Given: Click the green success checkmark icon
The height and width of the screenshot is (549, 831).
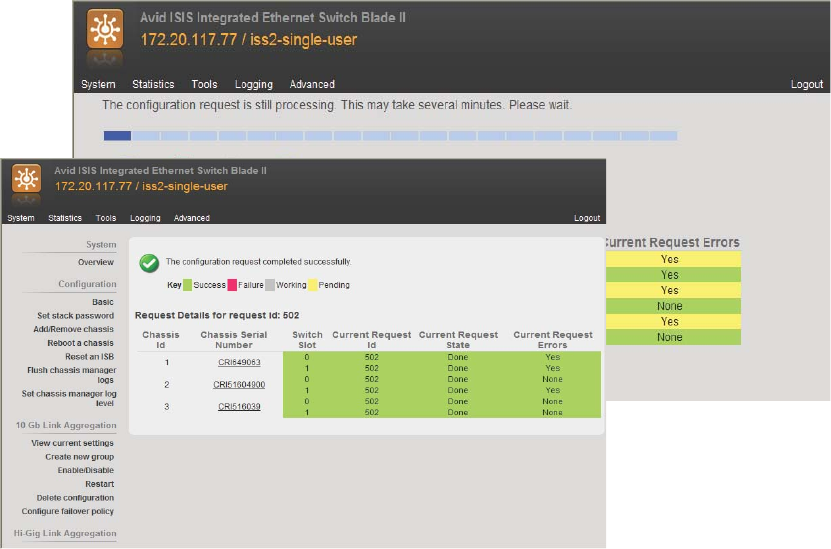Looking at the screenshot, I should [149, 263].
